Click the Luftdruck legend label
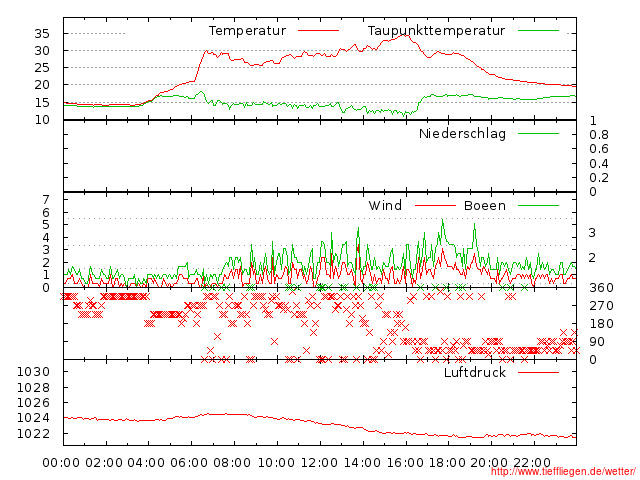640x480 pixels. tap(475, 372)
